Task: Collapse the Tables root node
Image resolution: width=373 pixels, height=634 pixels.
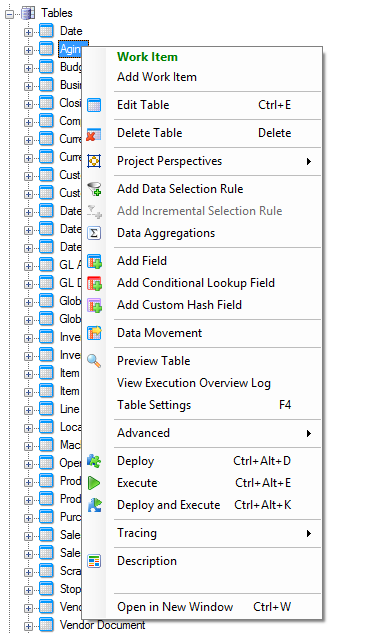Action: pyautogui.click(x=9, y=15)
